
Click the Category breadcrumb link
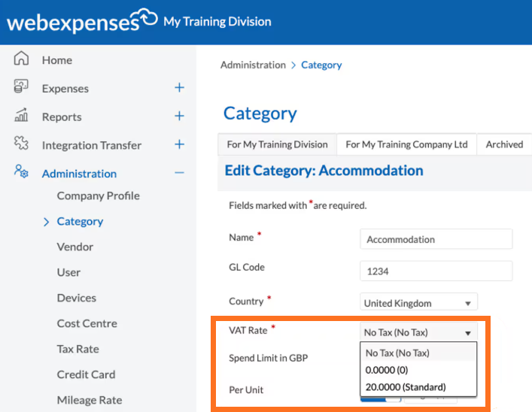click(321, 65)
